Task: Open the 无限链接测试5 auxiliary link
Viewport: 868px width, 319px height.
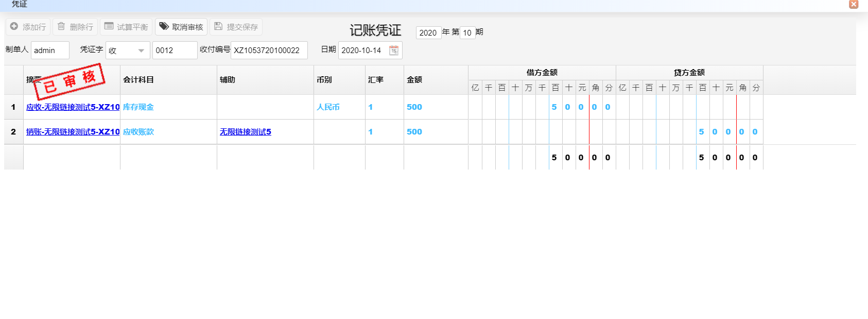Action: coord(246,132)
